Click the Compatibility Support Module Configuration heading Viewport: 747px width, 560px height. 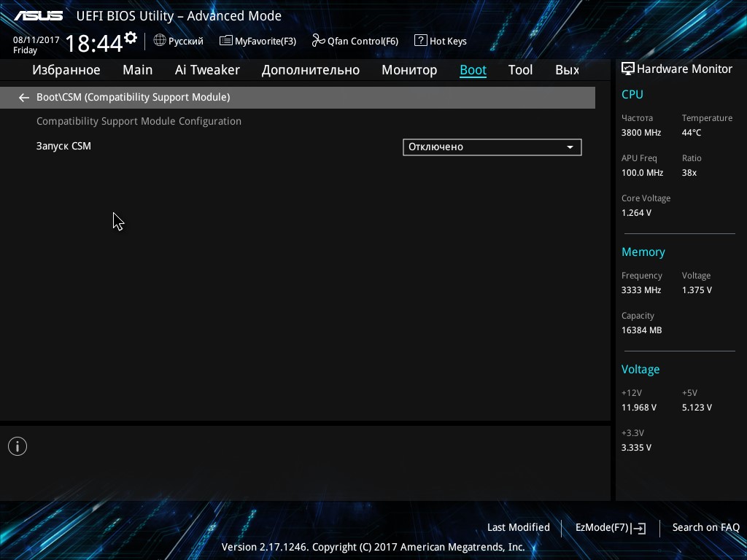pos(139,122)
